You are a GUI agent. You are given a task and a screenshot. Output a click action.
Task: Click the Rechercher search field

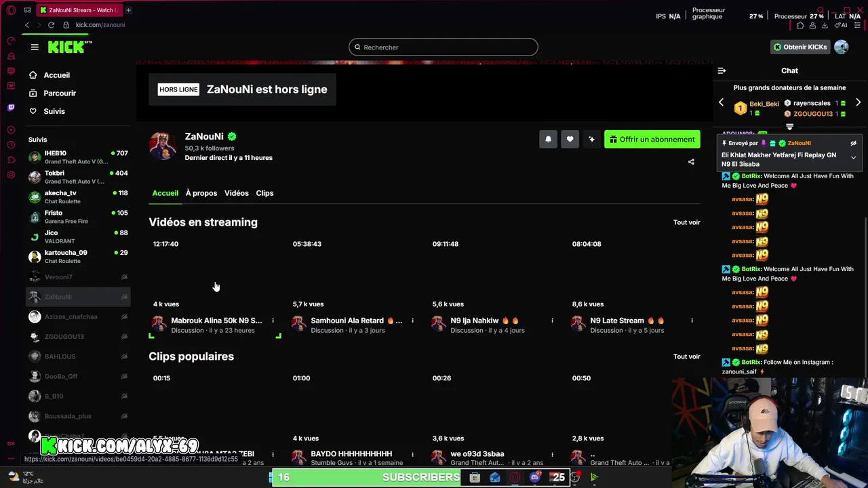click(x=443, y=47)
